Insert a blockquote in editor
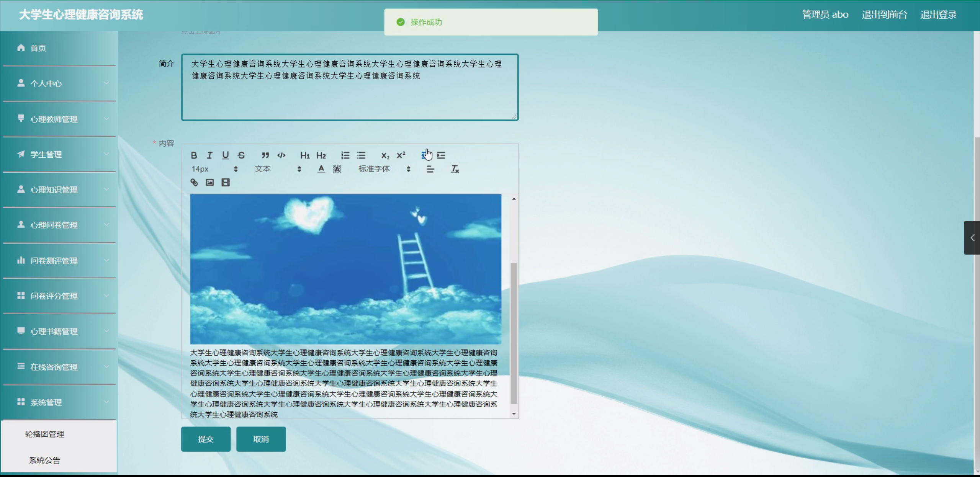The width and height of the screenshot is (980, 477). [x=265, y=155]
